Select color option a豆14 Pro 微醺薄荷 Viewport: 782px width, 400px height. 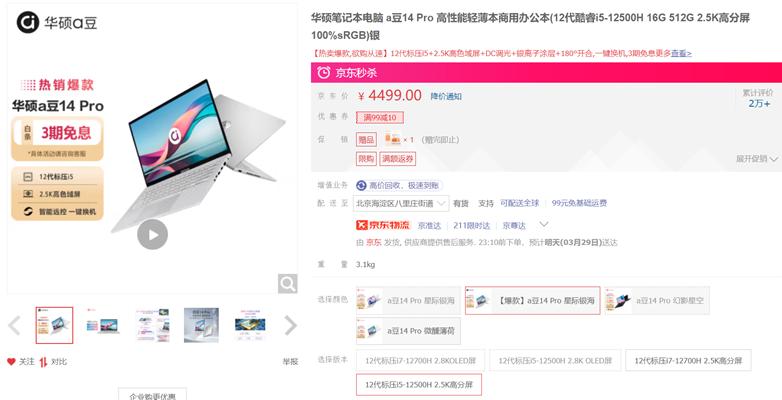point(408,331)
